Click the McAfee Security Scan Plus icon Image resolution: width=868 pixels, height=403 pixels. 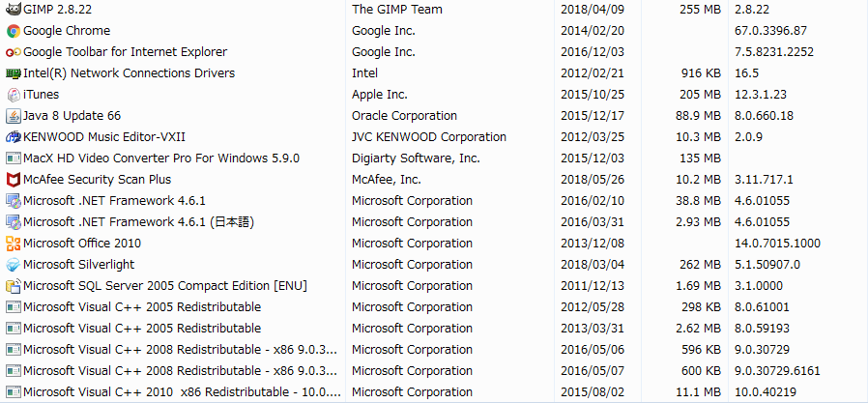(14, 180)
